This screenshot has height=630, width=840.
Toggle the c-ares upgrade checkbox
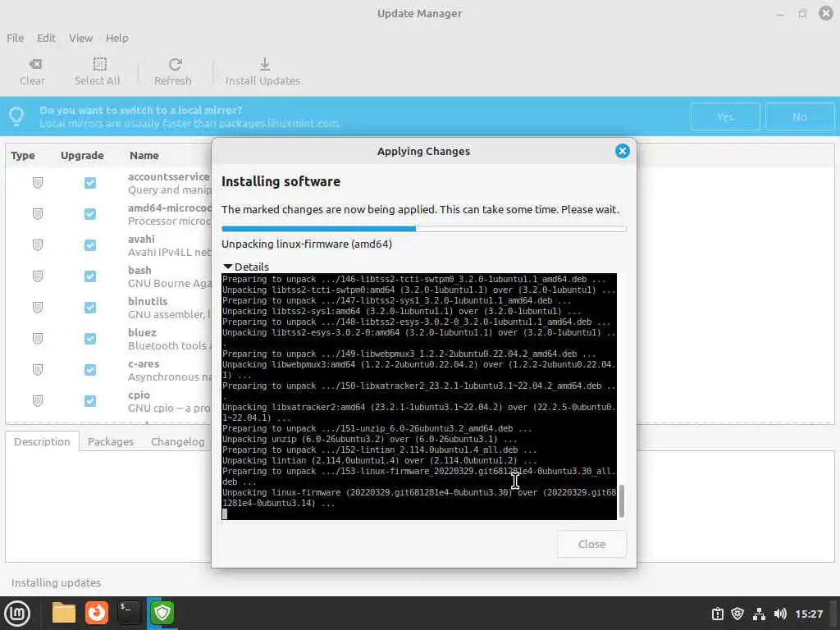coord(90,370)
